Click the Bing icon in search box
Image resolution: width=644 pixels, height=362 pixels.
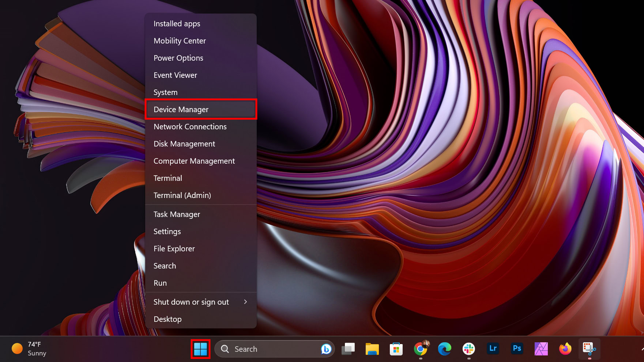coord(326,349)
